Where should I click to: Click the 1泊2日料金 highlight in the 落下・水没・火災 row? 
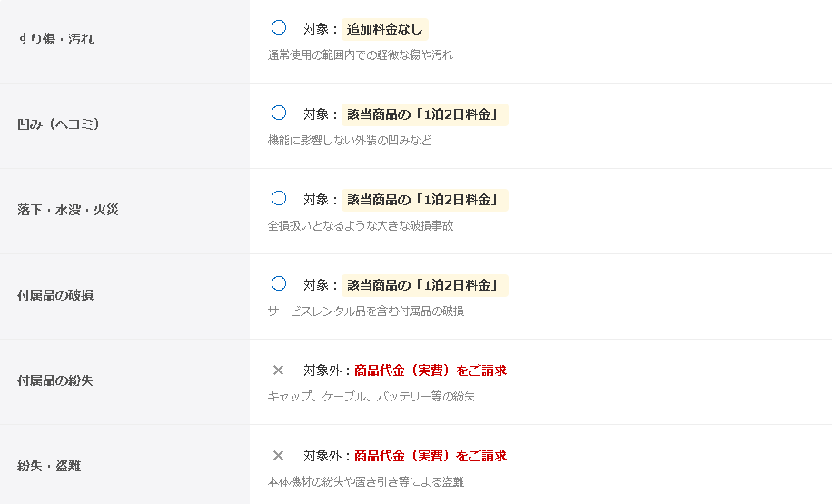[424, 200]
